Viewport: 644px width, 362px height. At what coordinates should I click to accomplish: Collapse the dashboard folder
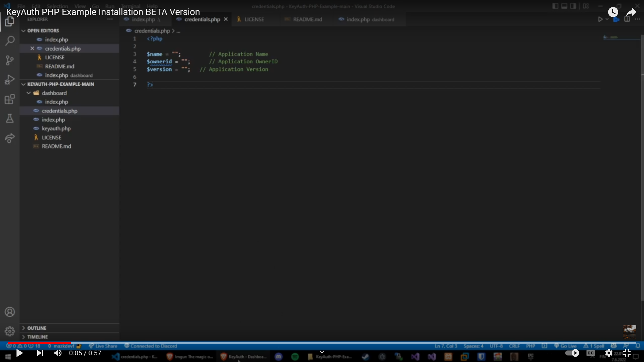(x=54, y=93)
